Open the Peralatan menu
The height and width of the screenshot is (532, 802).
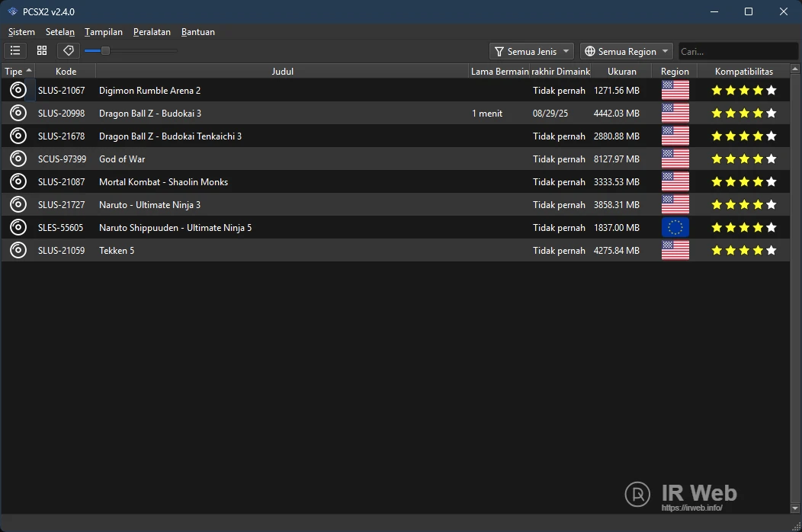click(x=152, y=32)
